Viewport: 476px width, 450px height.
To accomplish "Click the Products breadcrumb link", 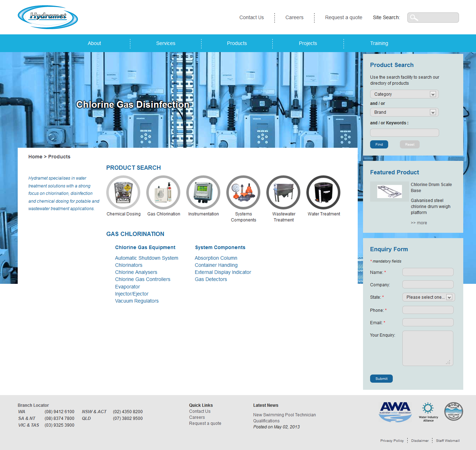I will (x=59, y=157).
